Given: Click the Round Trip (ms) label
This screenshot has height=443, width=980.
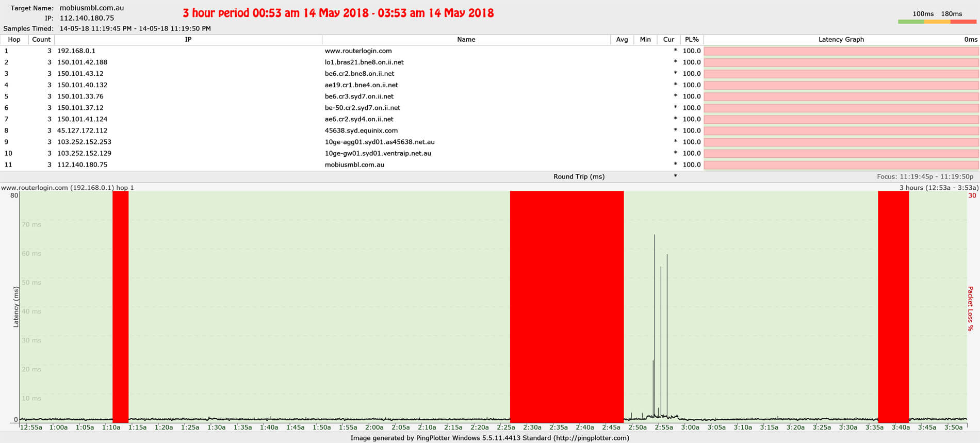Looking at the screenshot, I should 579,176.
